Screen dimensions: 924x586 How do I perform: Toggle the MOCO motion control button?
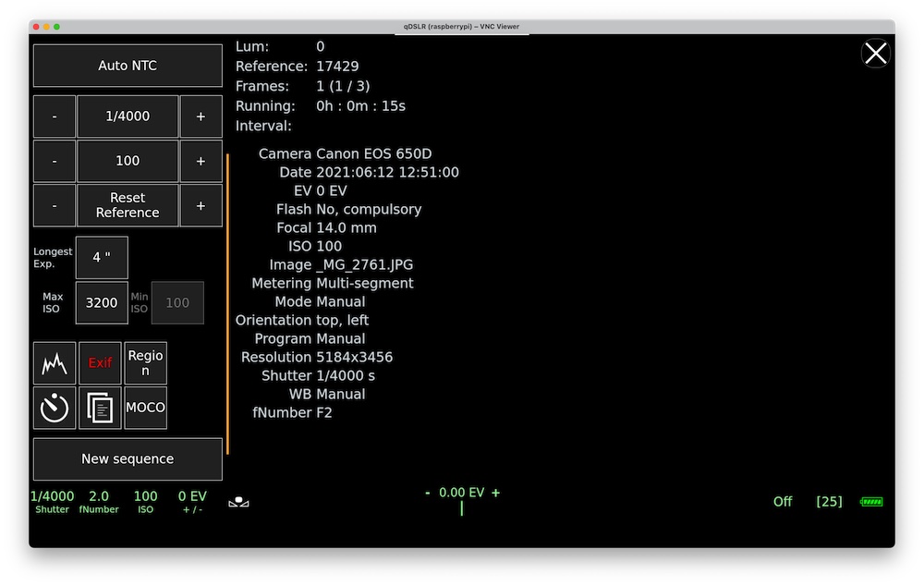click(145, 408)
